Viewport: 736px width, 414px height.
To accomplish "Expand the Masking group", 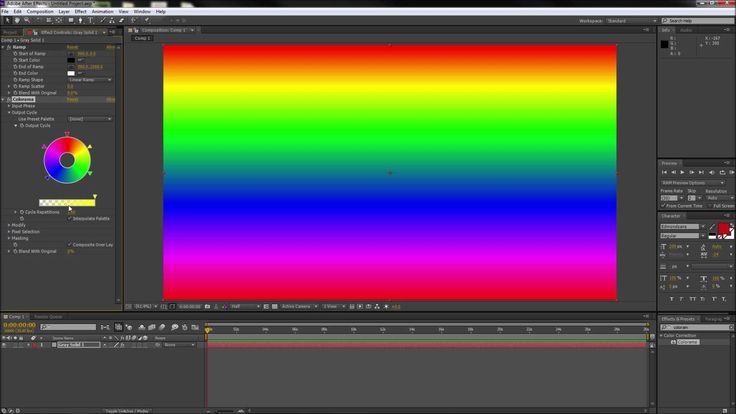I will [9, 238].
